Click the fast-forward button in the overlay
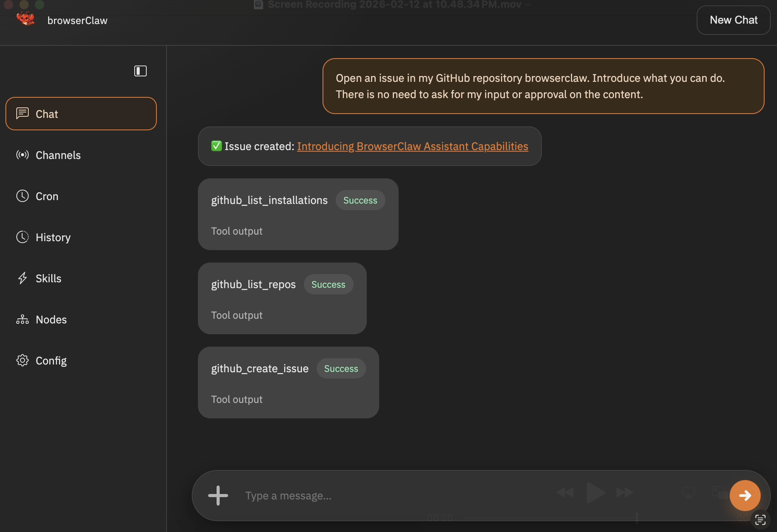Screen dimensions: 777x532 pyautogui.click(x=625, y=492)
